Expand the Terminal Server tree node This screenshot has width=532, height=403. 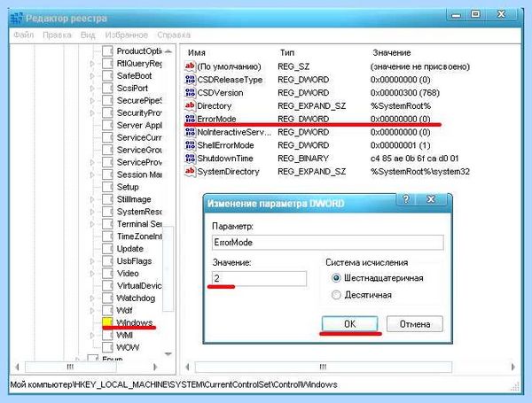pyautogui.click(x=92, y=224)
